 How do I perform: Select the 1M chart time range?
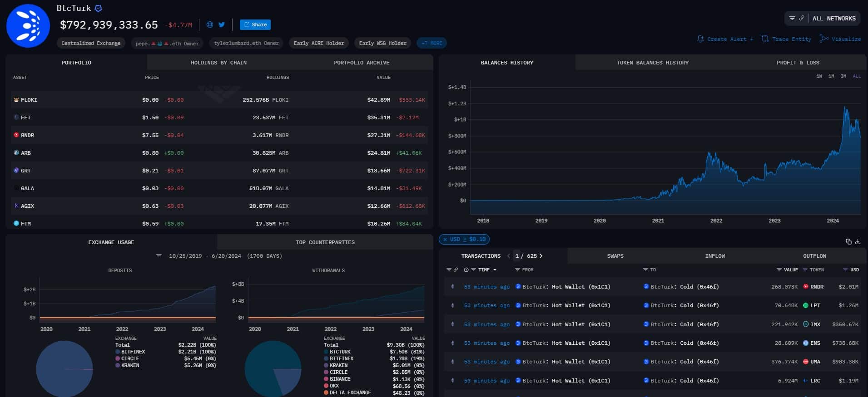[x=831, y=76]
